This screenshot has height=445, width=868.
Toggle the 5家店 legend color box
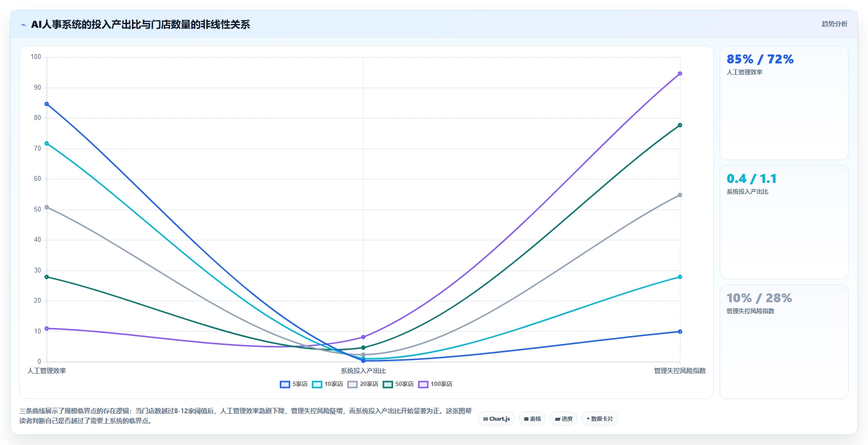[x=285, y=385]
